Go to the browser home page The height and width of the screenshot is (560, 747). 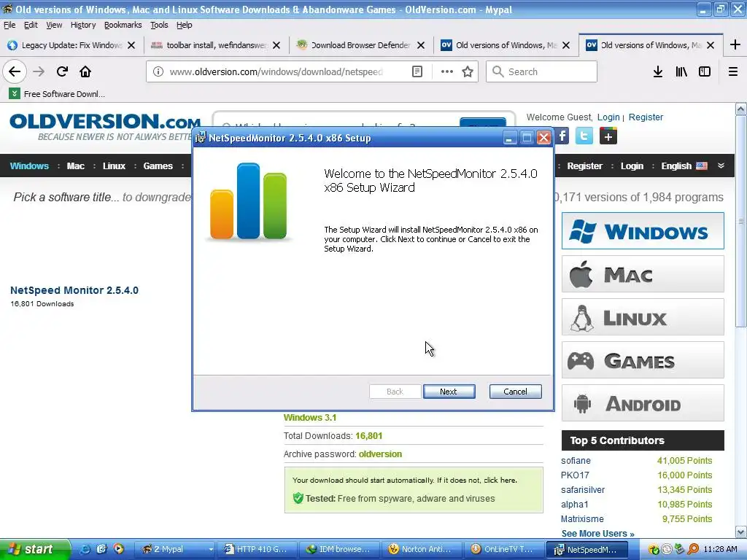pos(85,71)
